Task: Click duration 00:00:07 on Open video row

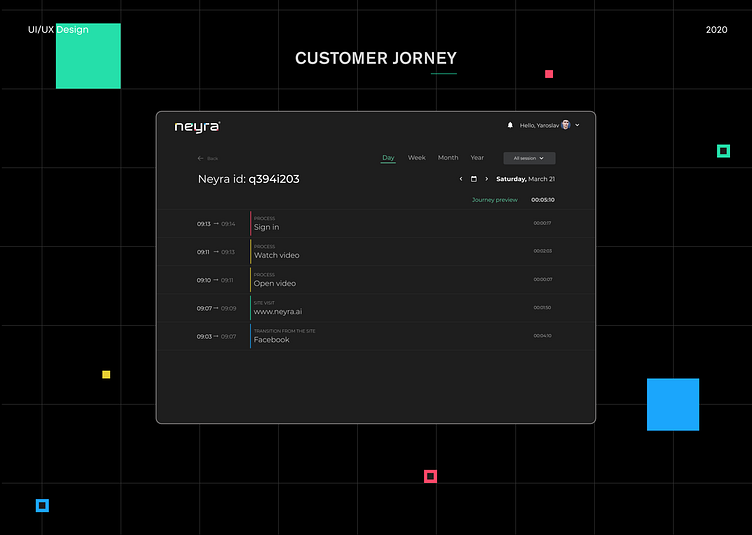Action: [x=542, y=279]
